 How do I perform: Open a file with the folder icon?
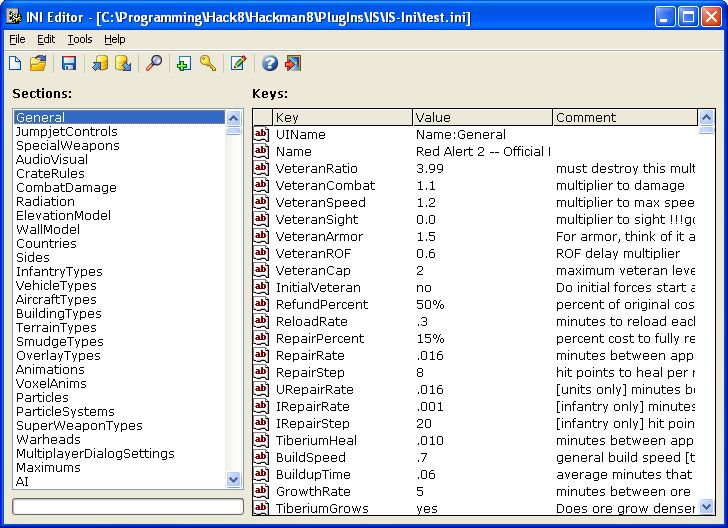point(38,64)
